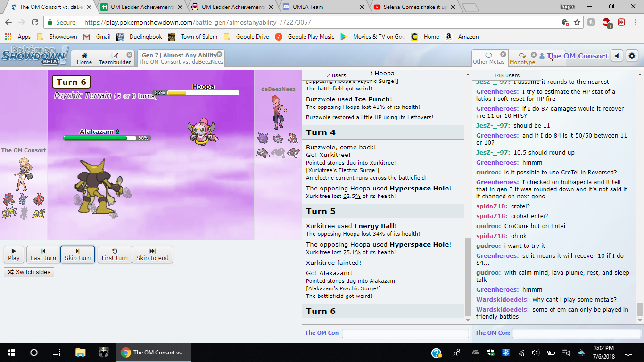Image resolution: width=644 pixels, height=362 pixels.
Task: Open the blocked cookies icon in address bar
Action: 565,22
